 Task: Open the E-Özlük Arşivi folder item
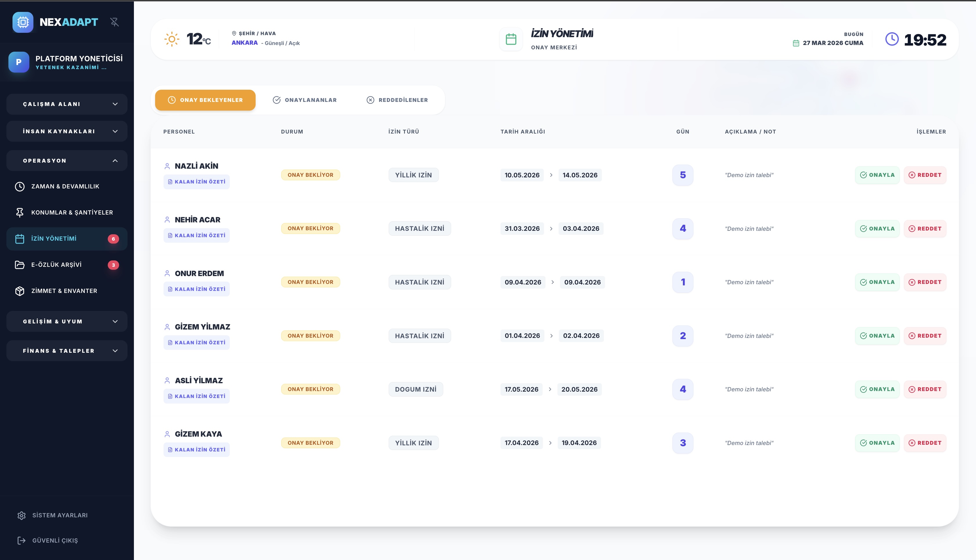(56, 265)
